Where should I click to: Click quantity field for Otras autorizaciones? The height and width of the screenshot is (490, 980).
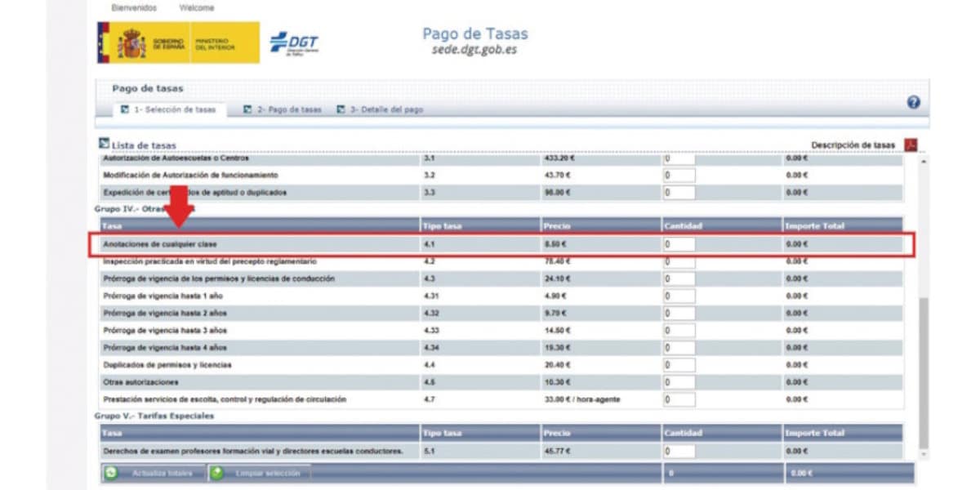click(679, 382)
